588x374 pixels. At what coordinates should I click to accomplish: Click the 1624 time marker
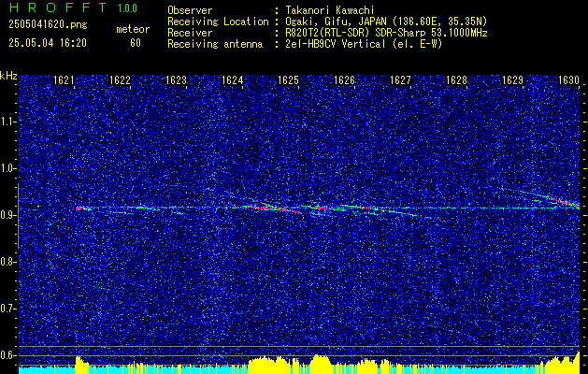click(x=232, y=80)
